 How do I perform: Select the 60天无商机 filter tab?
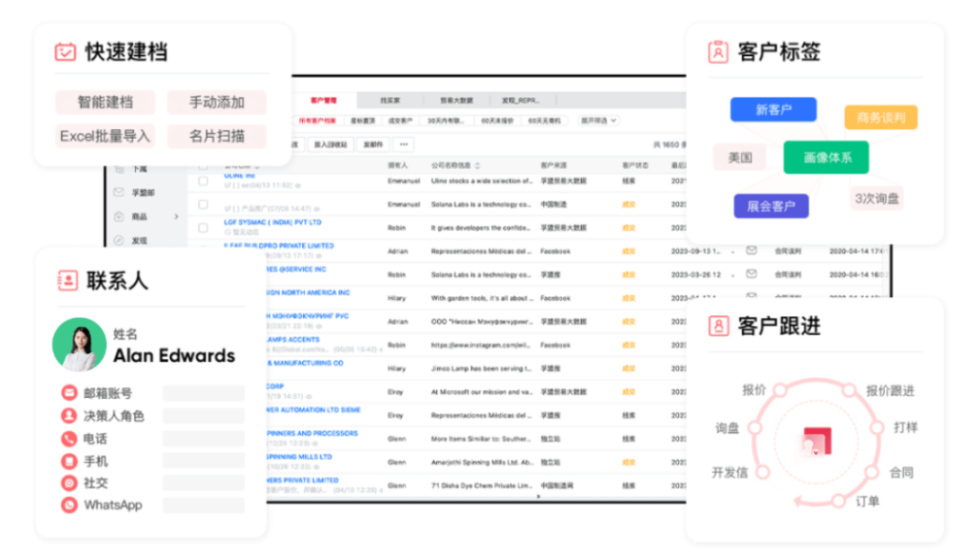coord(544,120)
